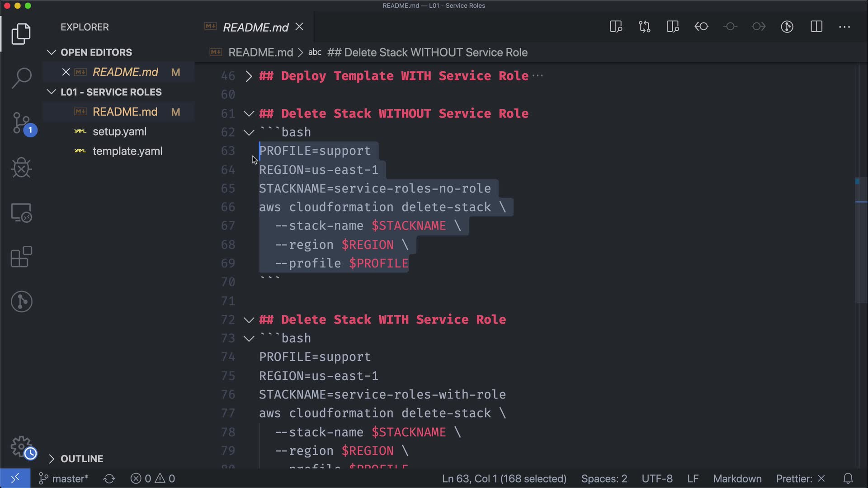Open the More Actions ellipsis menu
The width and height of the screenshot is (868, 488).
pyautogui.click(x=844, y=27)
